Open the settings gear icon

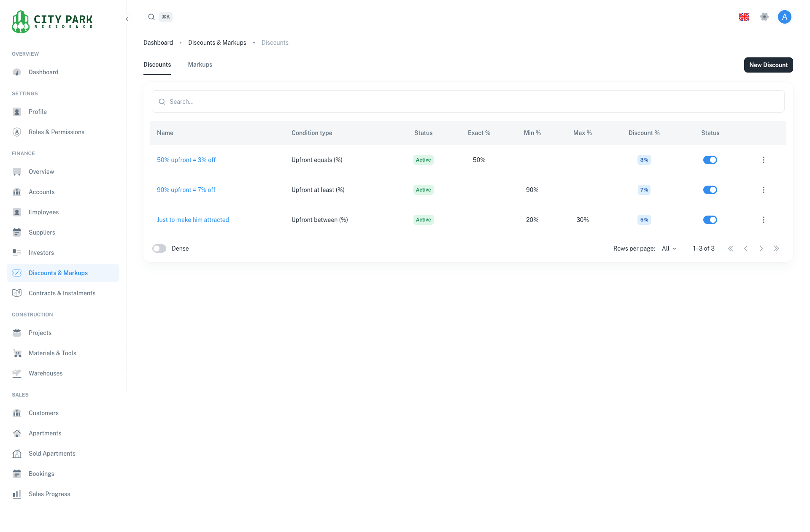point(764,17)
